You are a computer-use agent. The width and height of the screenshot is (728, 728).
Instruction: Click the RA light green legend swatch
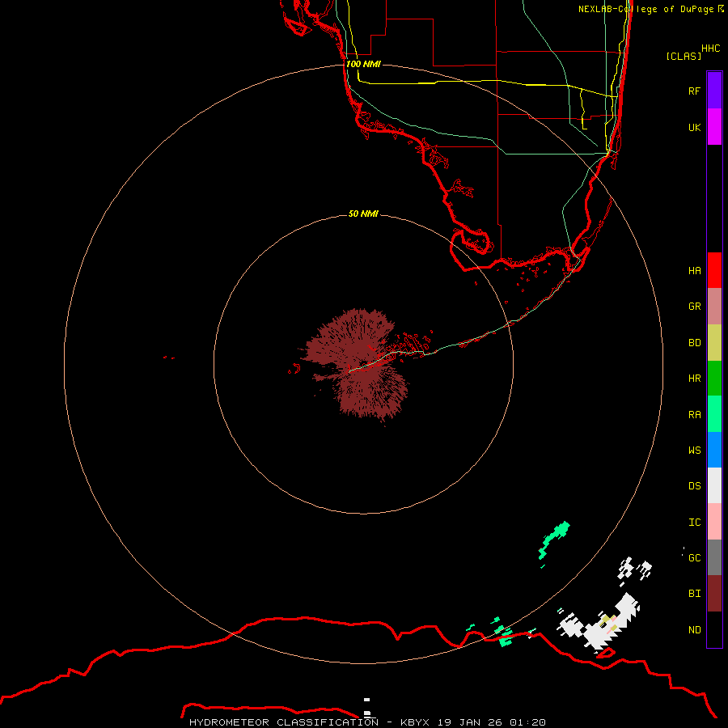coord(714,414)
